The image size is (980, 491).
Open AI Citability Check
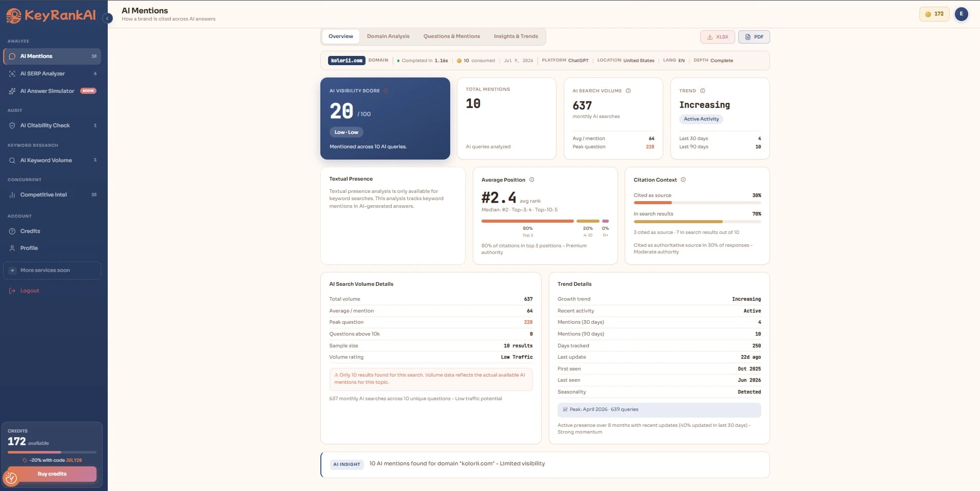[x=52, y=125]
